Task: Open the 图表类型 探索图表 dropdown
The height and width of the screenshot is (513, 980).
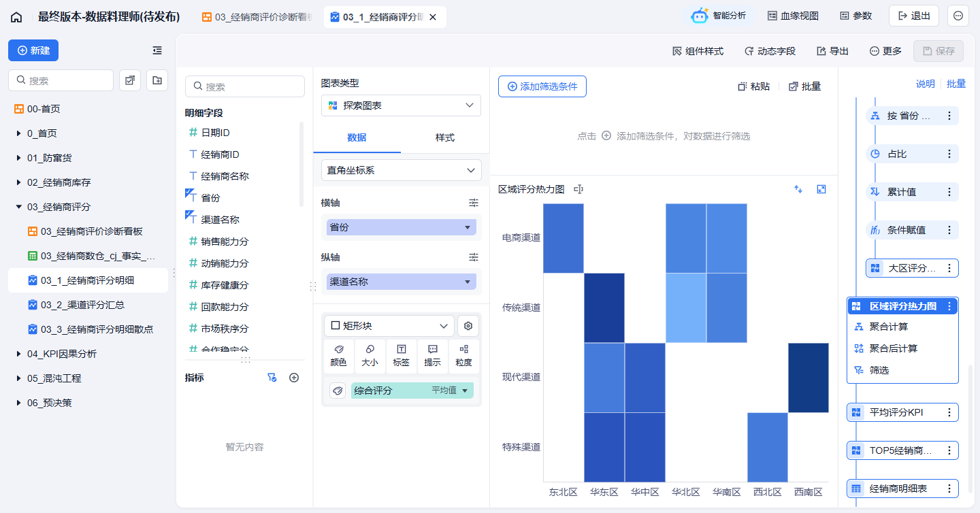Action: coord(401,105)
